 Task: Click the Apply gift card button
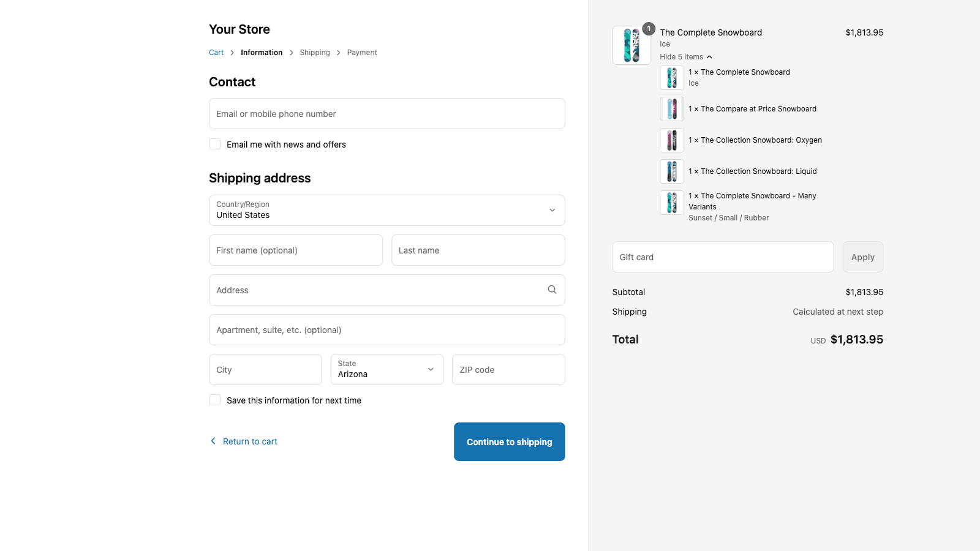point(862,257)
